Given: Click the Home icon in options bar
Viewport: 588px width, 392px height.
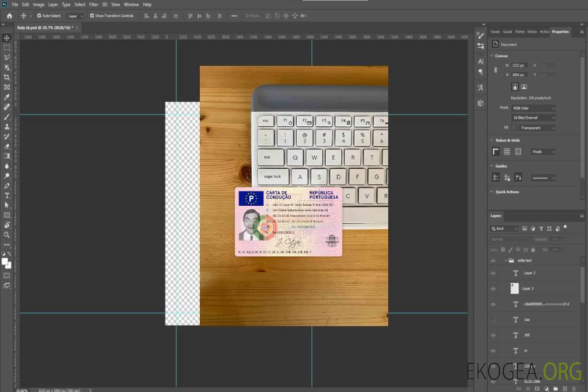Looking at the screenshot, I should (9, 16).
